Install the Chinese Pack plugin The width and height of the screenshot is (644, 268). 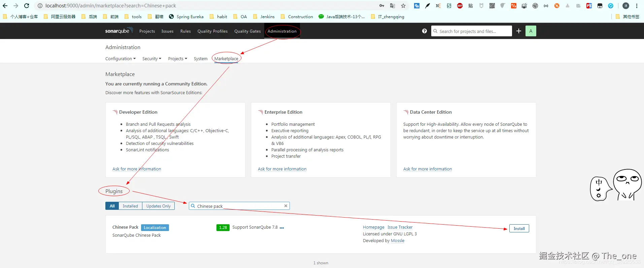(x=519, y=228)
